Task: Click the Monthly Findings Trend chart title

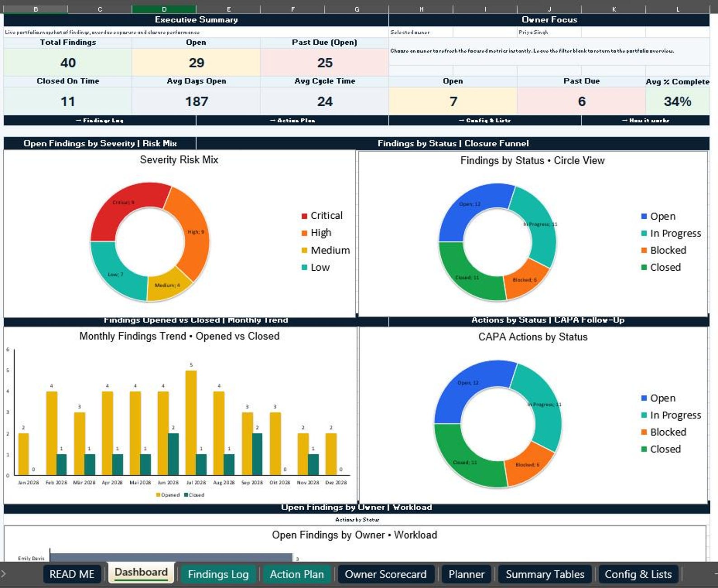Action: point(179,336)
